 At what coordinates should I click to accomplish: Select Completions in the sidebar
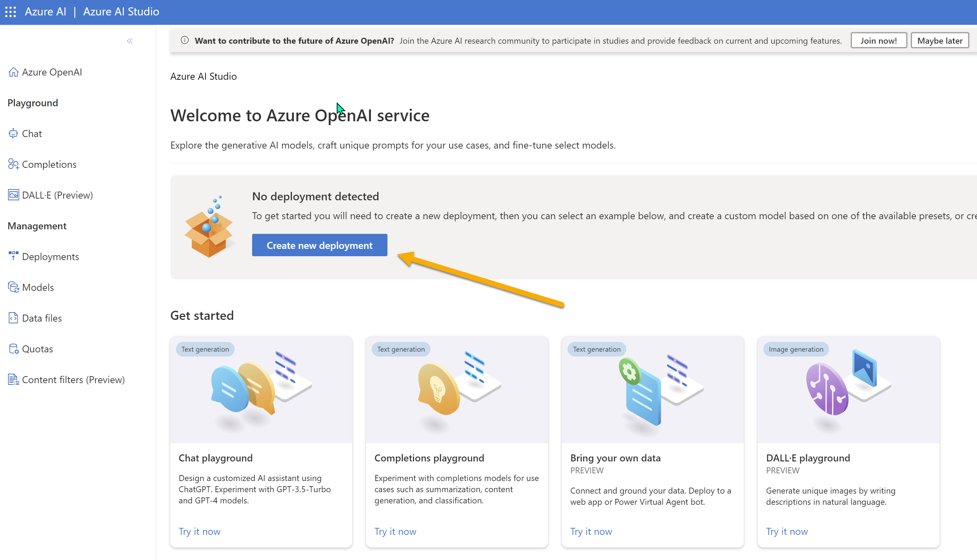(x=49, y=164)
